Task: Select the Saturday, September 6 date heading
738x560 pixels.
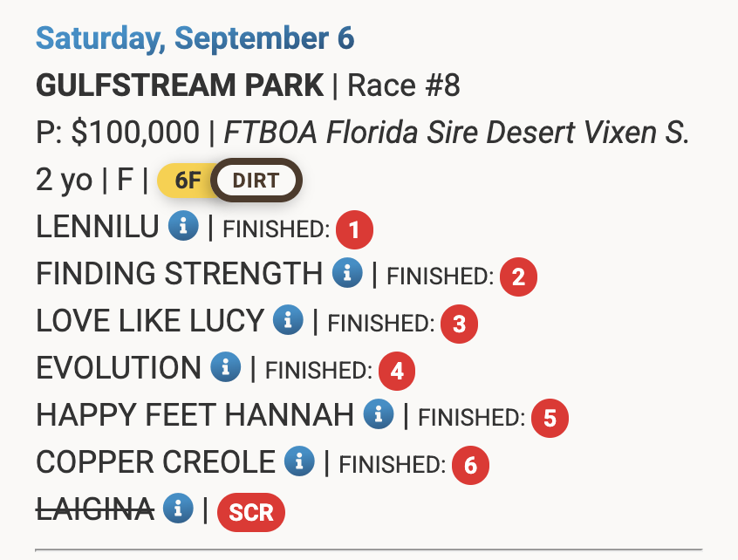Action: (x=195, y=38)
